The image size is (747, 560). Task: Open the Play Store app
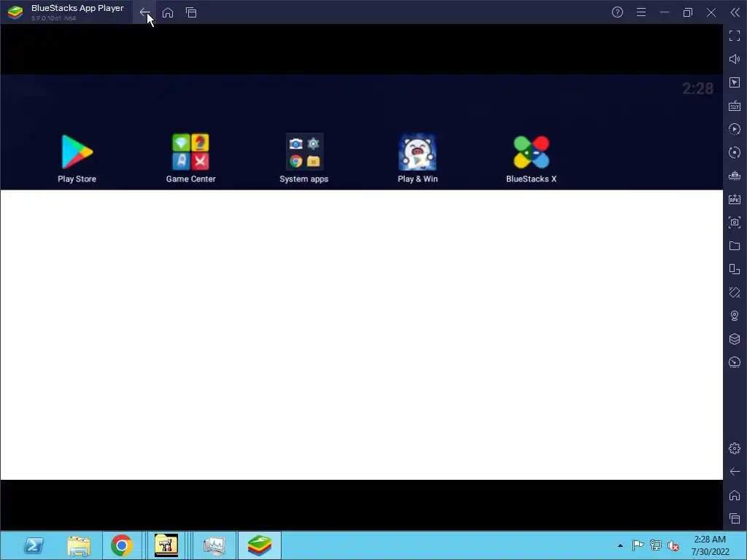(77, 158)
